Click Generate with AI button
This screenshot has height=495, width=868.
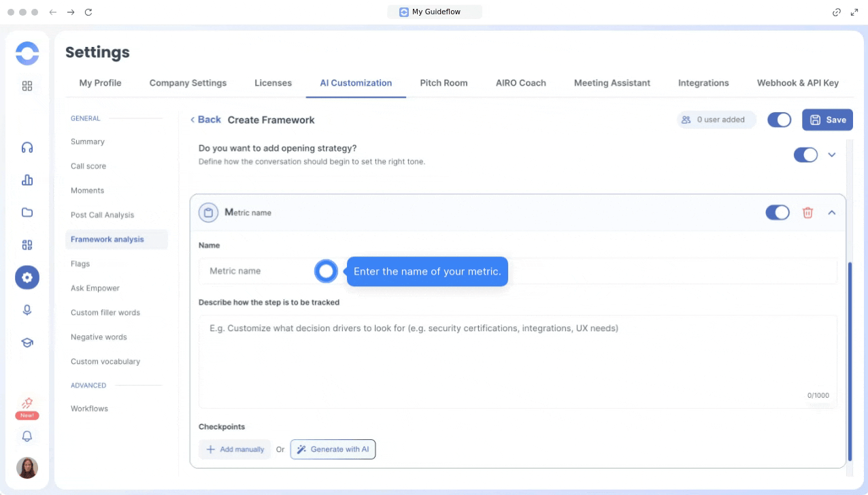[x=333, y=449]
